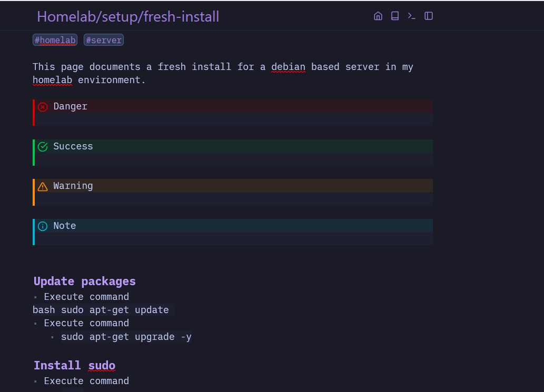Screen dimensions: 544x392
Task: Click the green Success checkmark icon
Action: click(x=43, y=147)
